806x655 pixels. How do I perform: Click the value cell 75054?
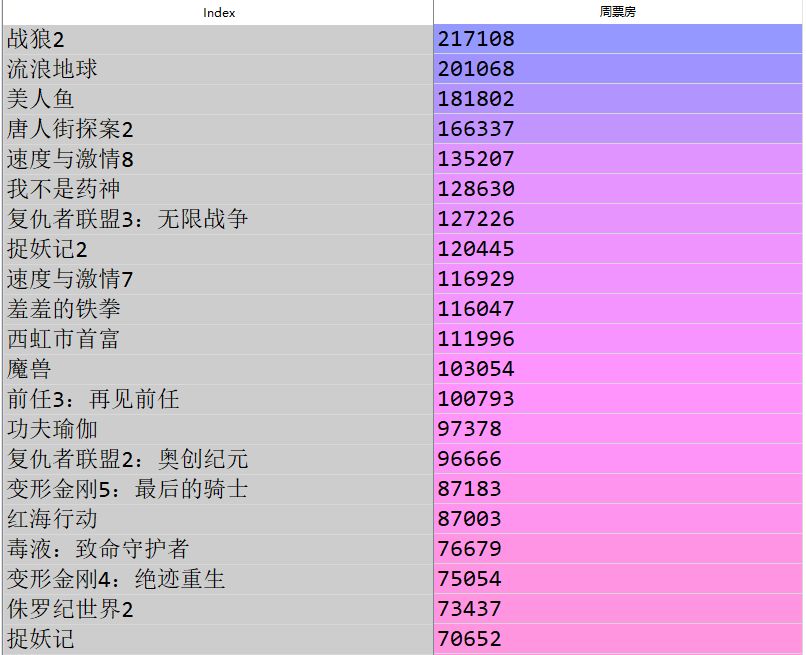pos(617,579)
